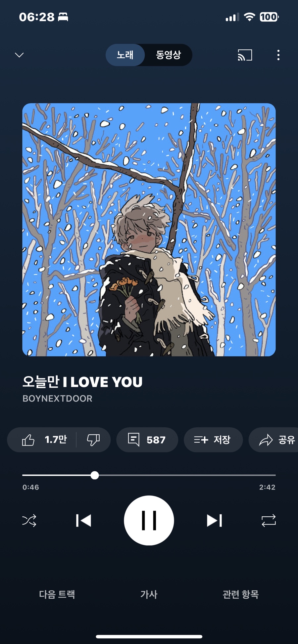
Task: Tap the album artwork illustration
Action: (149, 230)
